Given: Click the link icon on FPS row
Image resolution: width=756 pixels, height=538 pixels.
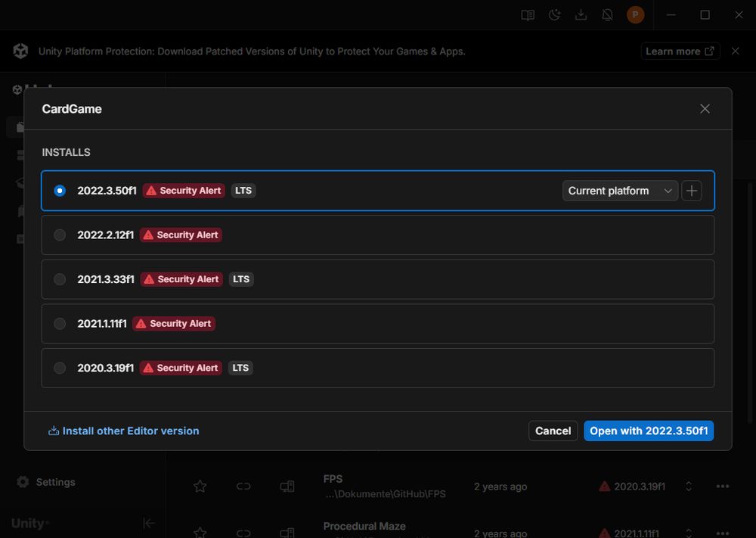Looking at the screenshot, I should coord(243,487).
